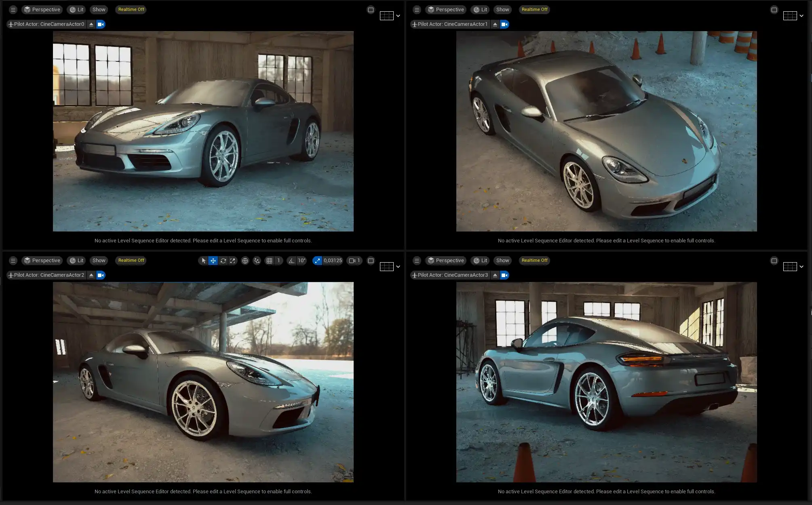
Task: Eject from piloting CineCameraActor1
Action: pyautogui.click(x=495, y=24)
